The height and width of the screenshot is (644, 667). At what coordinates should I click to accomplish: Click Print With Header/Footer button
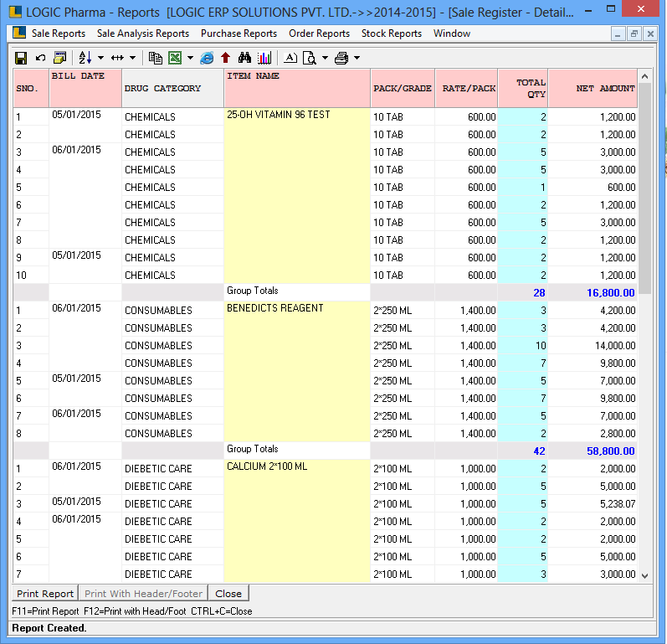(143, 594)
